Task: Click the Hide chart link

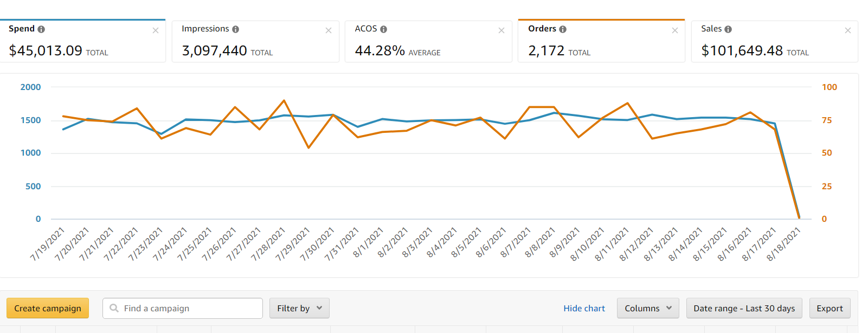Action: (x=584, y=308)
